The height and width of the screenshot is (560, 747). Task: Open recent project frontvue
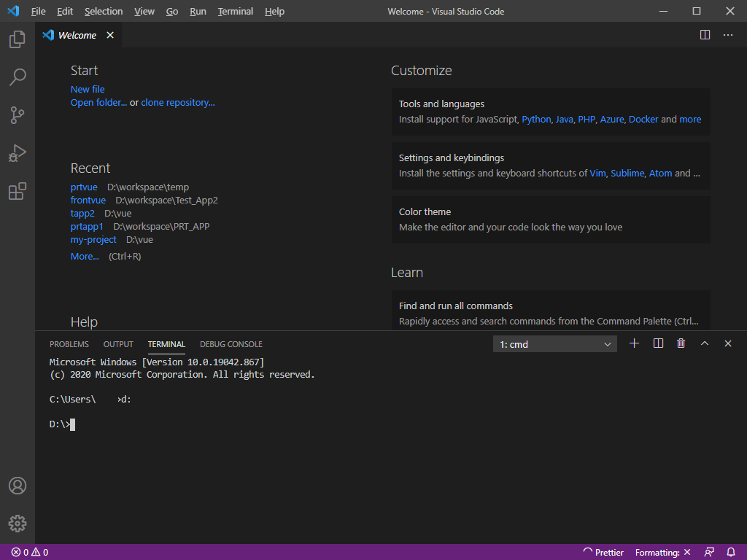point(88,200)
